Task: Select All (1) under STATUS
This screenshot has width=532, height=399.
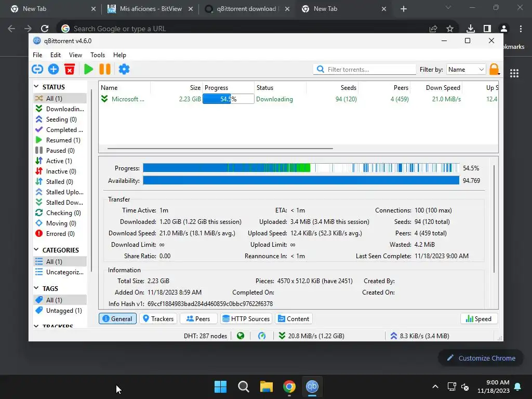Action: point(60,98)
